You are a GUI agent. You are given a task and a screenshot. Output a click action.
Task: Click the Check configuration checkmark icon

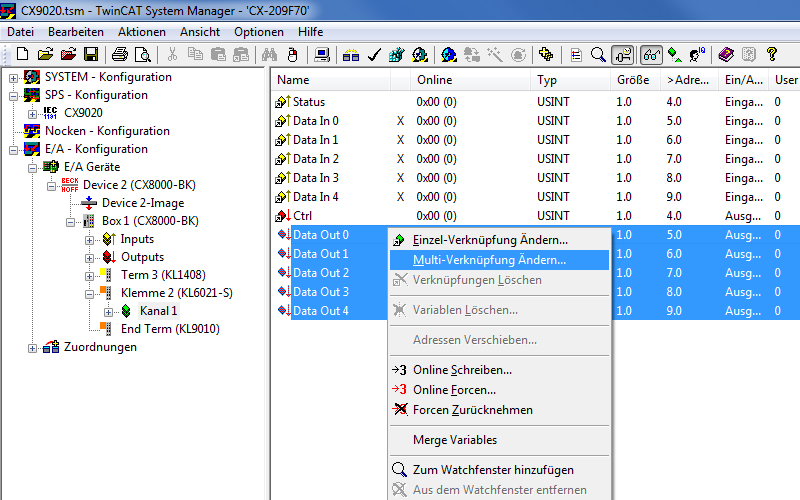[x=374, y=54]
